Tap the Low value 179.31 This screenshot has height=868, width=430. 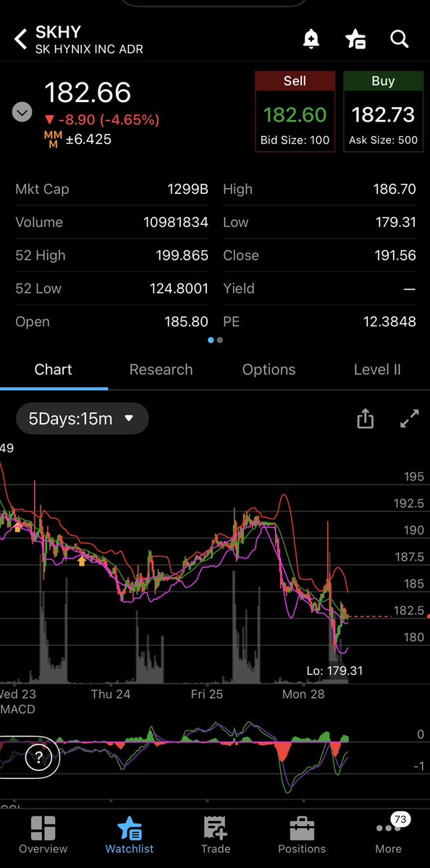(394, 222)
